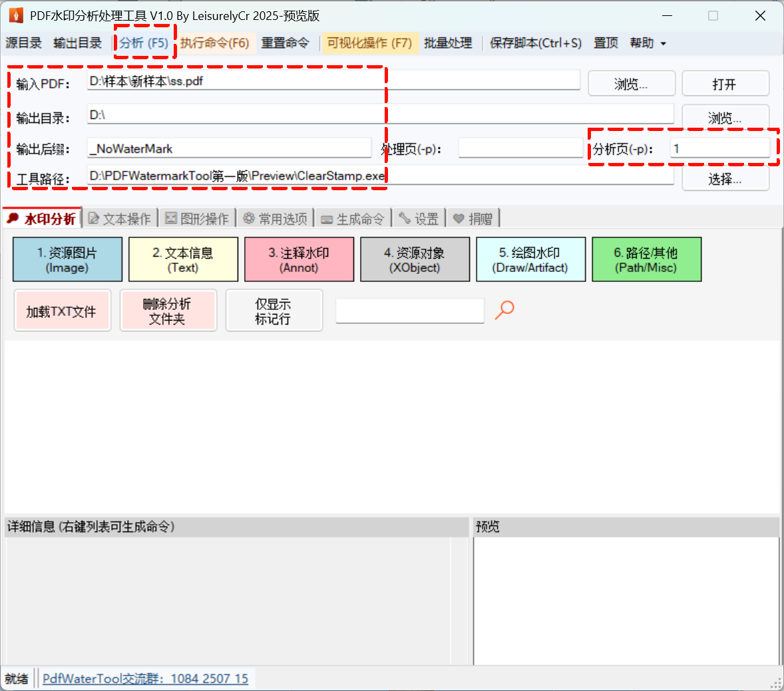Click 删除分析文件夹 button
The image size is (784, 691).
tap(168, 310)
